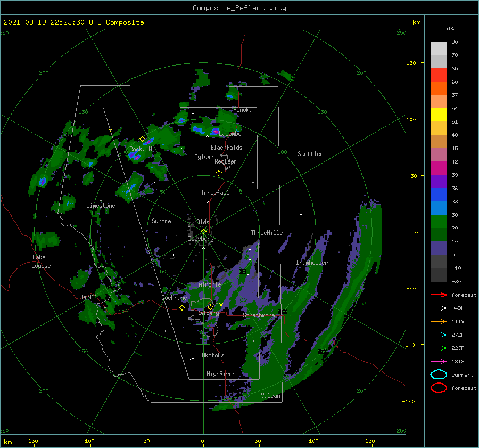Click the Innisfail city label
The height and width of the screenshot is (448, 479).
point(215,193)
